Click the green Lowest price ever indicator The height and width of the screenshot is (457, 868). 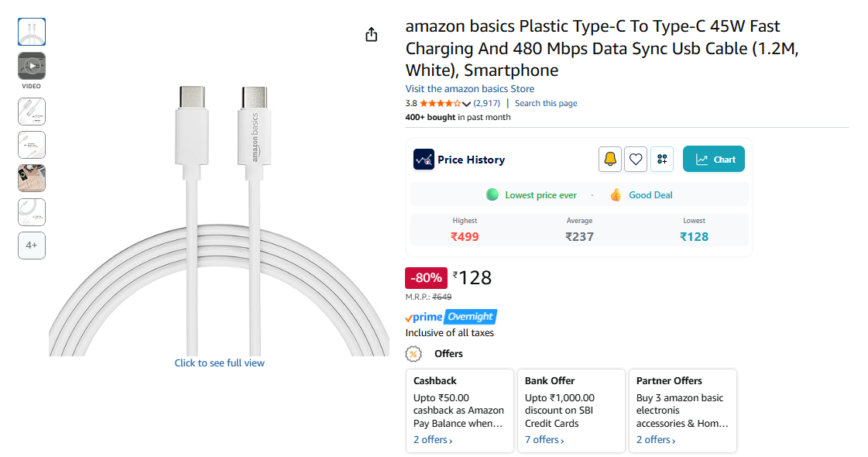(x=492, y=195)
